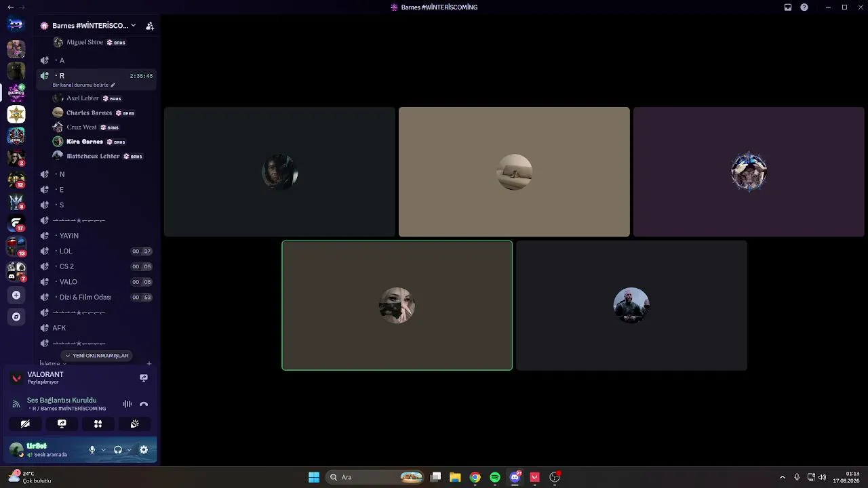Open Discord help question mark icon
The image size is (868, 488).
pyautogui.click(x=804, y=7)
